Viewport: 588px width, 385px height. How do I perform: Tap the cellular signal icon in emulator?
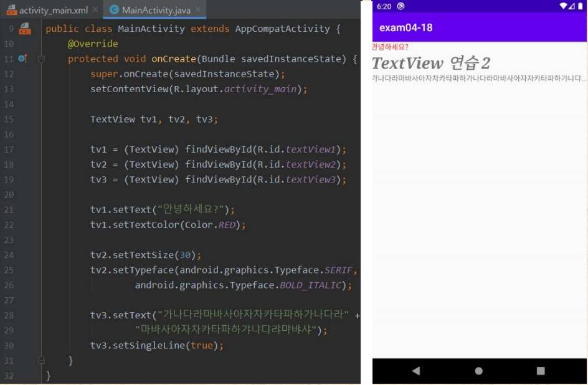pos(572,6)
